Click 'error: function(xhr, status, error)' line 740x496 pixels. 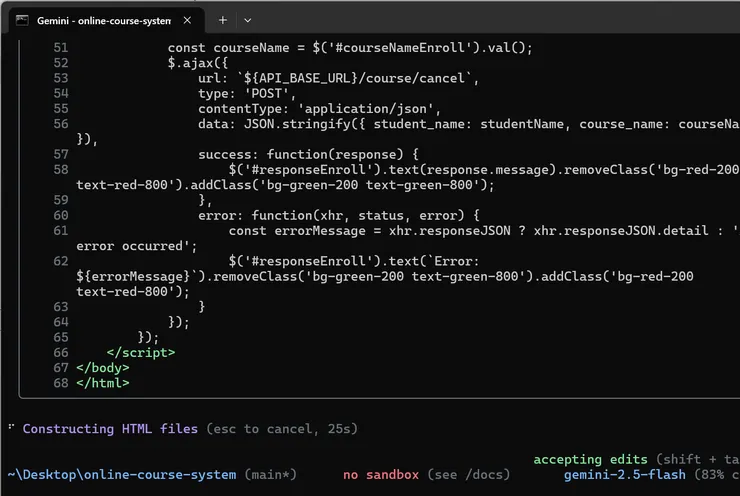tap(339, 215)
